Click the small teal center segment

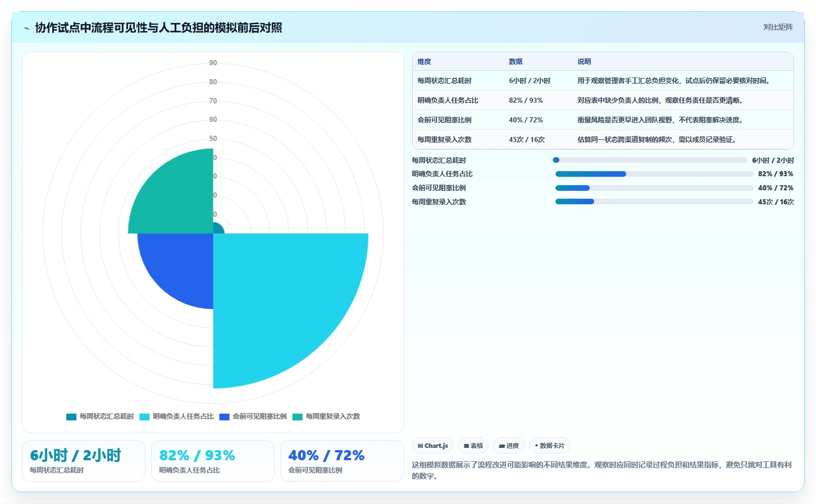pyautogui.click(x=218, y=228)
